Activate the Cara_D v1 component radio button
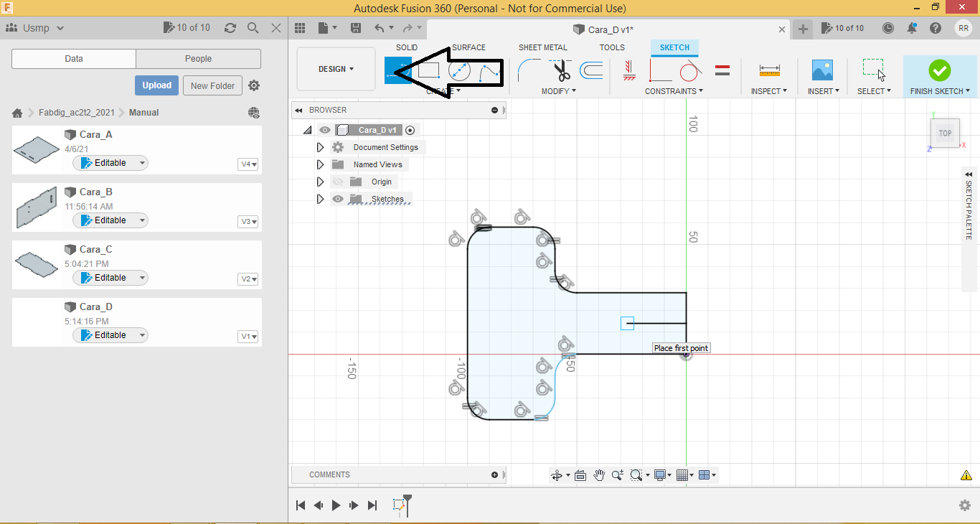Viewport: 980px width, 524px height. pyautogui.click(x=410, y=130)
